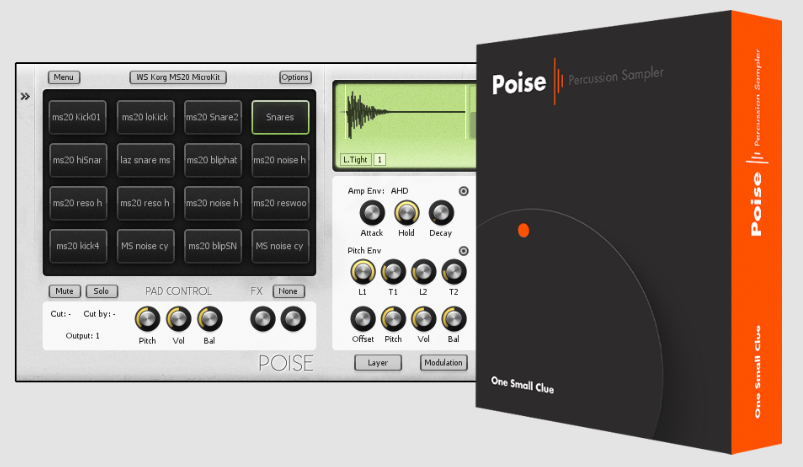Click the layer Offset knob

pos(363,319)
